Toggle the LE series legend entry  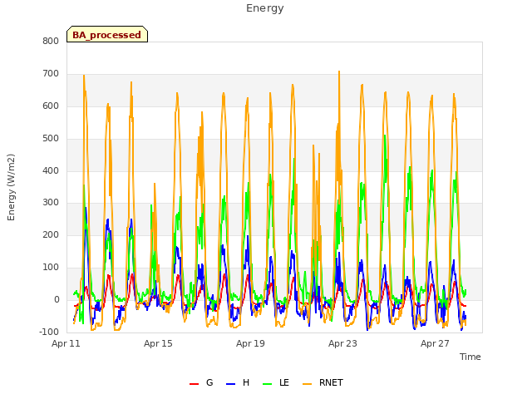pyautogui.click(x=276, y=382)
